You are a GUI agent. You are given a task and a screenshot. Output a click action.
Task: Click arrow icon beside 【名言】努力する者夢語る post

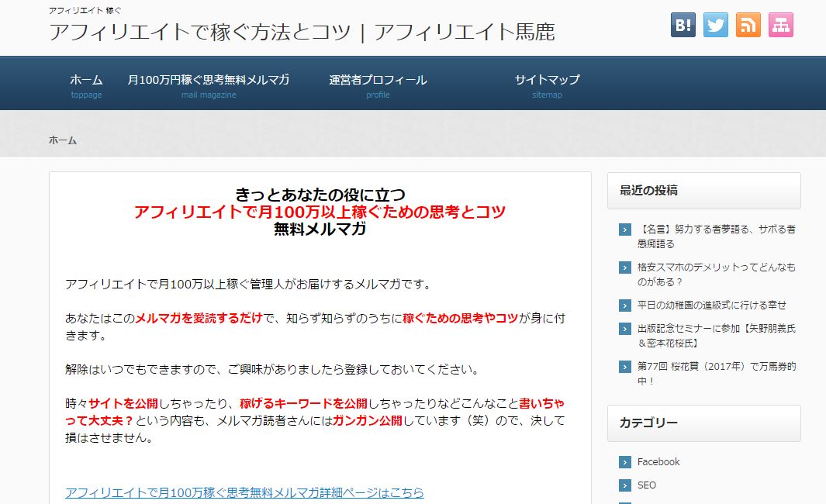[625, 230]
